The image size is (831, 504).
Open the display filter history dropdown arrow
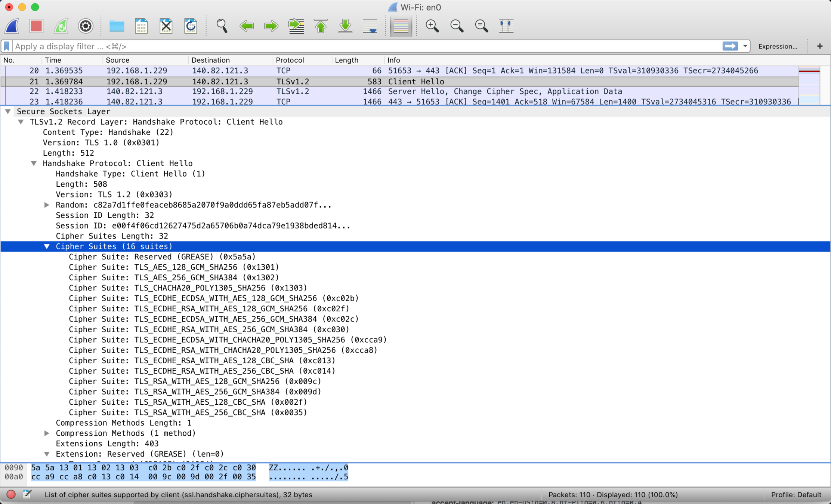click(745, 46)
